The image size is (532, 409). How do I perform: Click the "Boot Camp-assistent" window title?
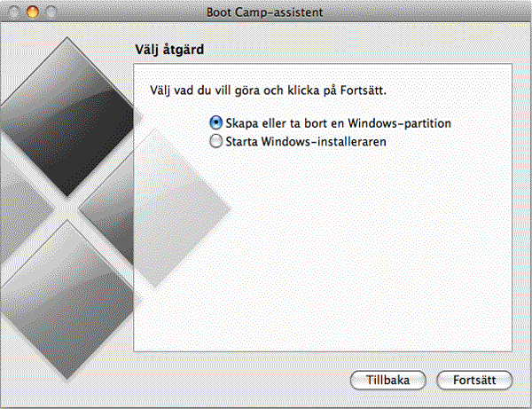pos(264,13)
